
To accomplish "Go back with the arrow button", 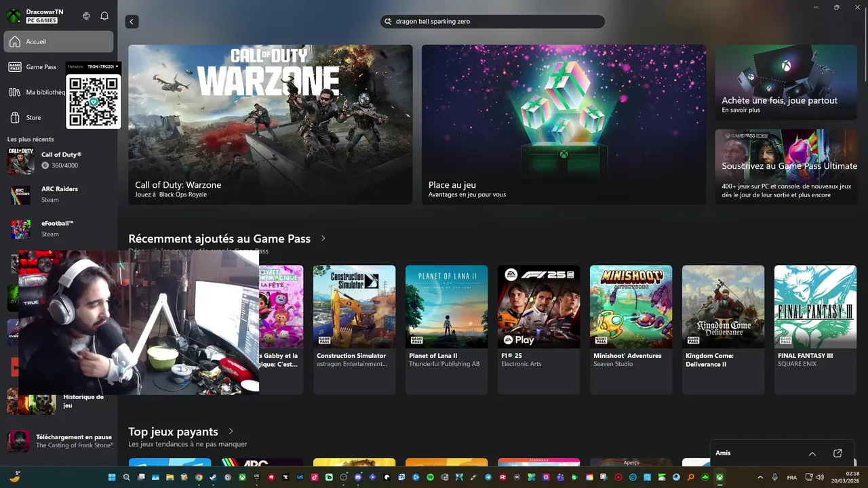I will (132, 22).
